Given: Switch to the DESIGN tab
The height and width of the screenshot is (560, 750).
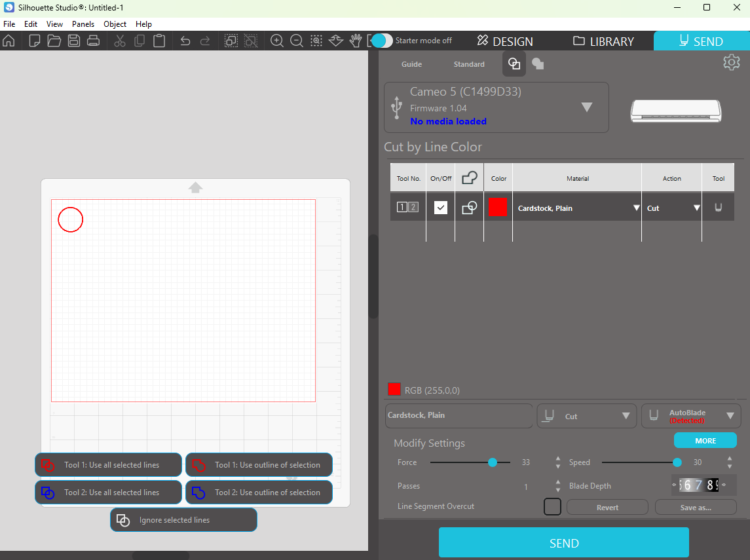Looking at the screenshot, I should click(x=505, y=41).
